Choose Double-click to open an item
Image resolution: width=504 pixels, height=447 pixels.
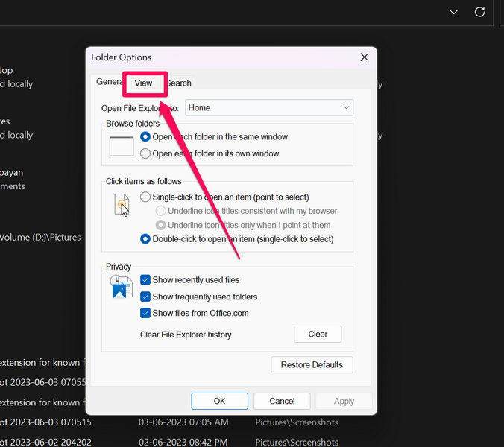pos(145,239)
